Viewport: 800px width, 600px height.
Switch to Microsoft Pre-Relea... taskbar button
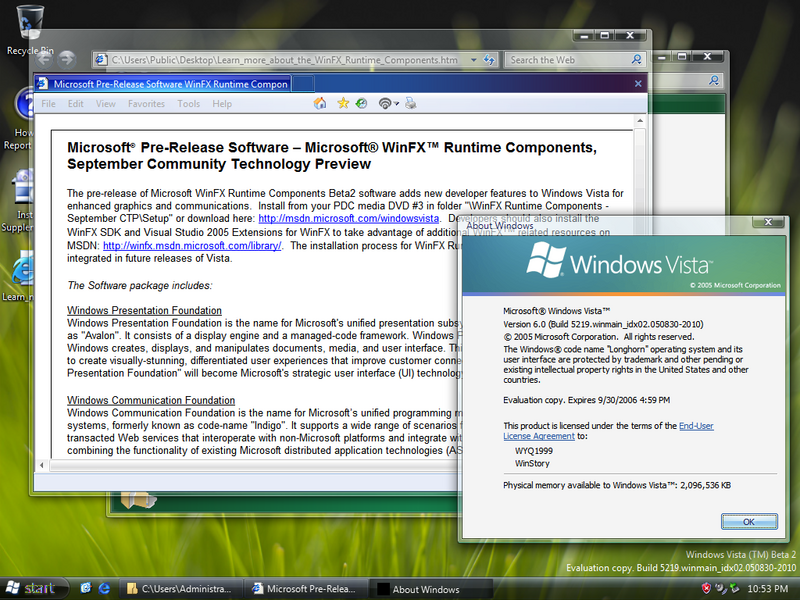[305, 589]
